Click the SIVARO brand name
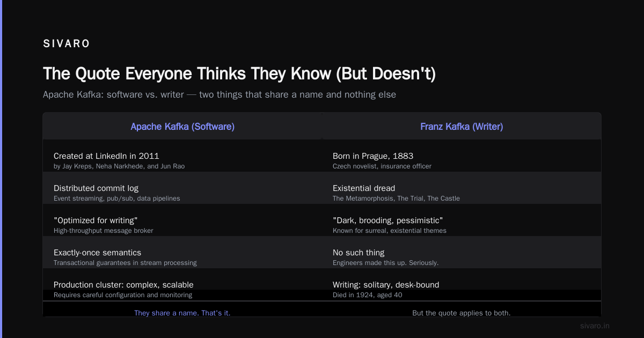The width and height of the screenshot is (644, 338). [x=67, y=44]
